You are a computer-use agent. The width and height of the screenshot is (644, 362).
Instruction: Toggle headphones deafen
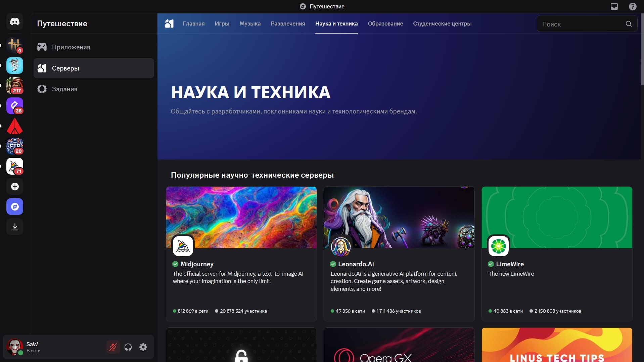128,347
